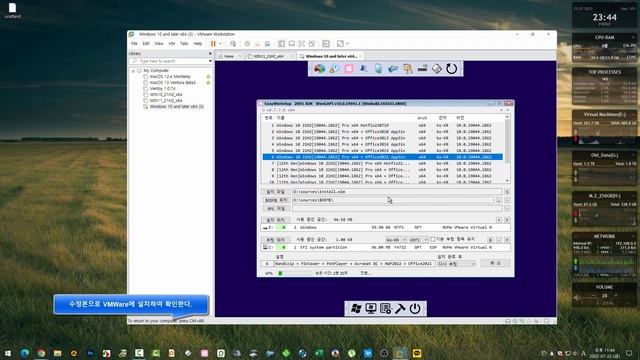
Task: Click the power icon in PE bottom bar
Action: pos(415,309)
